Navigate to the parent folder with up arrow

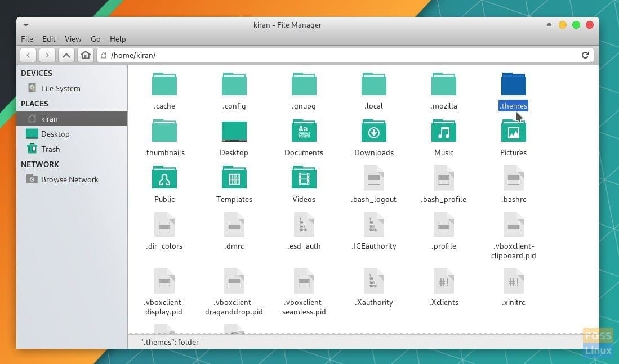click(66, 55)
